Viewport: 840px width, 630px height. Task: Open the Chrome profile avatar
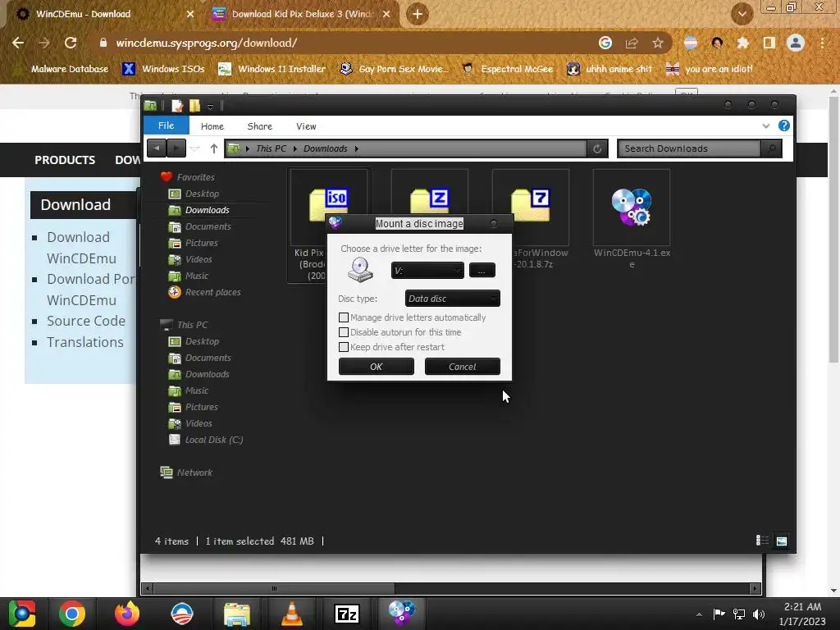tap(796, 43)
